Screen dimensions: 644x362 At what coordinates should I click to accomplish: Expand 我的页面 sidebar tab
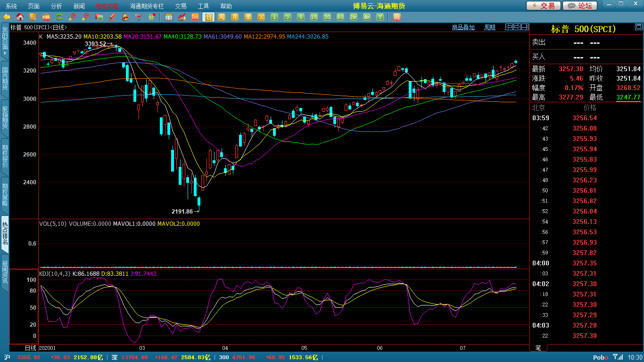tap(4, 41)
